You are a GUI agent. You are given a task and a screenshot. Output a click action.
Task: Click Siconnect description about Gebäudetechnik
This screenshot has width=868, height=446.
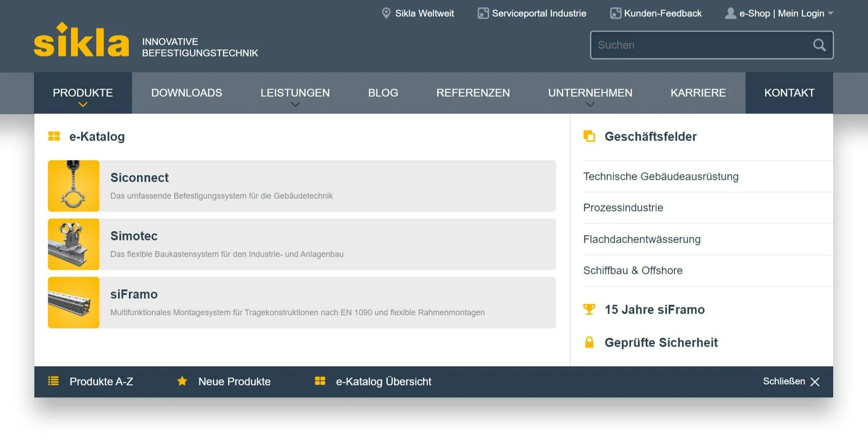click(222, 196)
